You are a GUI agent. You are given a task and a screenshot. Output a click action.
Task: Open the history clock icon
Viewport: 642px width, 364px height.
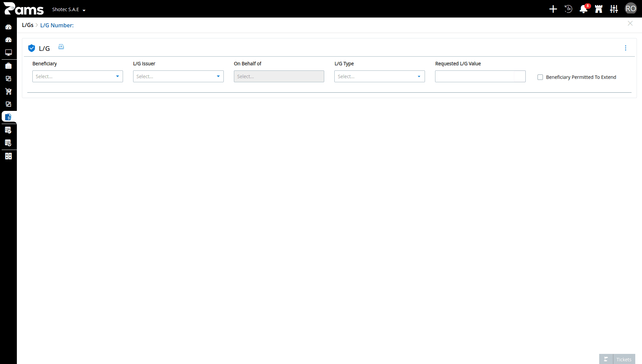[x=568, y=9]
